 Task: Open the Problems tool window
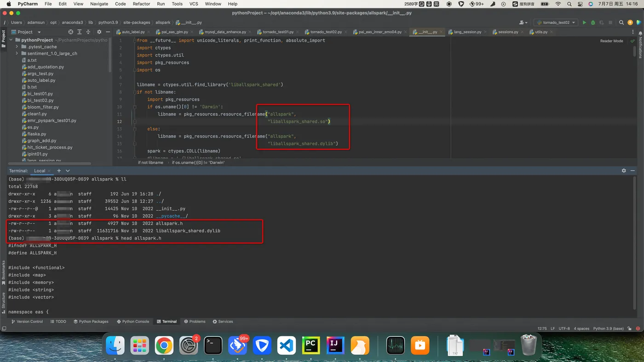(x=195, y=322)
